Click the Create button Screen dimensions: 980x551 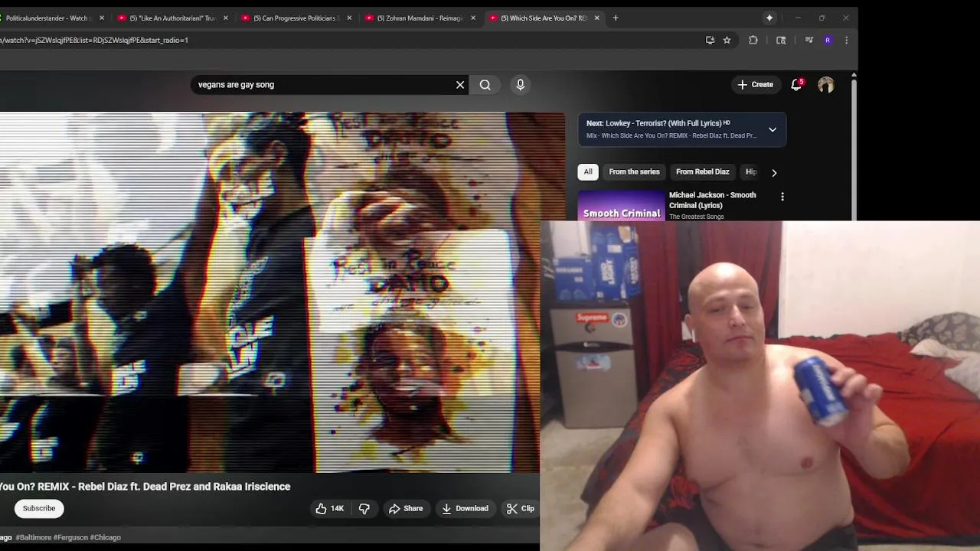tap(755, 85)
